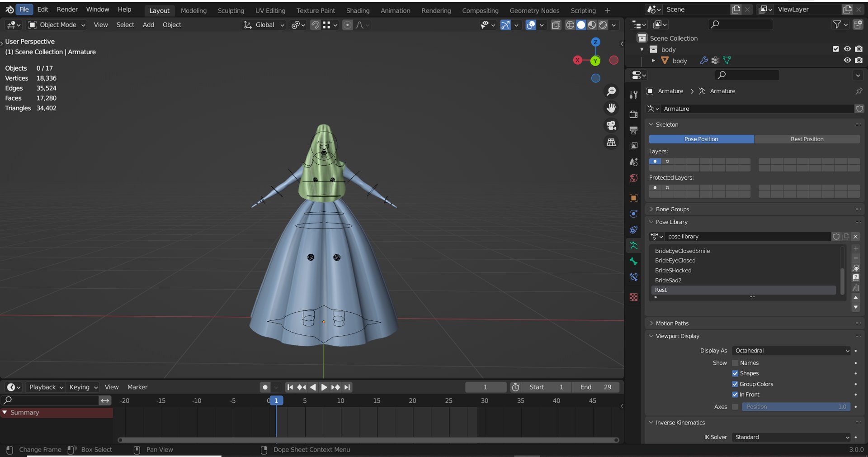Open the Bone properties tab
Image resolution: width=868 pixels, height=457 pixels.
coord(633,262)
